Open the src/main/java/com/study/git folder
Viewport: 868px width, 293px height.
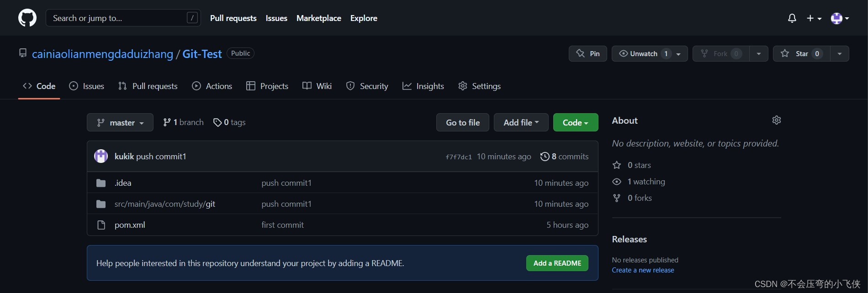(x=165, y=204)
